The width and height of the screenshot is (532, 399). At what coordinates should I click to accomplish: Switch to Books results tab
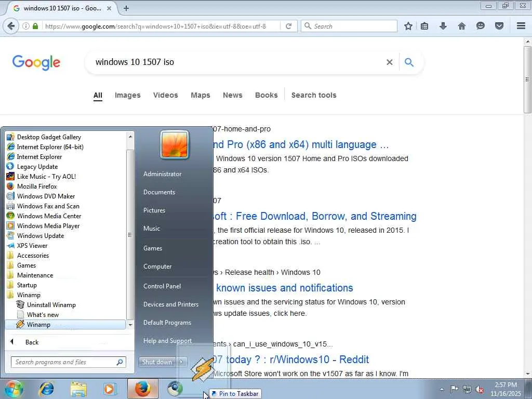pyautogui.click(x=267, y=96)
